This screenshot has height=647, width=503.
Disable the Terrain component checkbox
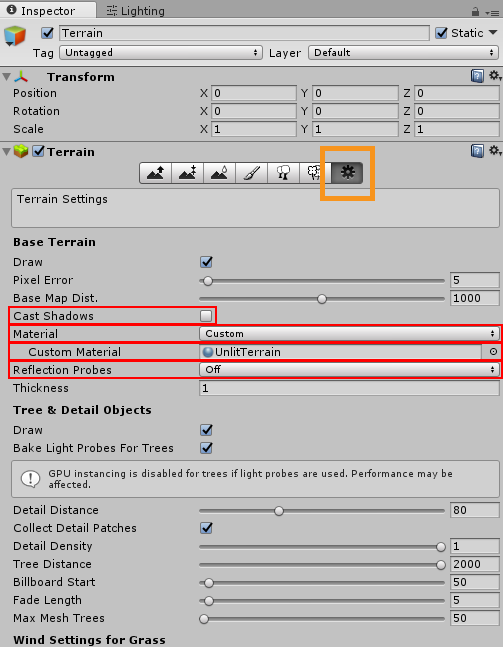click(38, 151)
